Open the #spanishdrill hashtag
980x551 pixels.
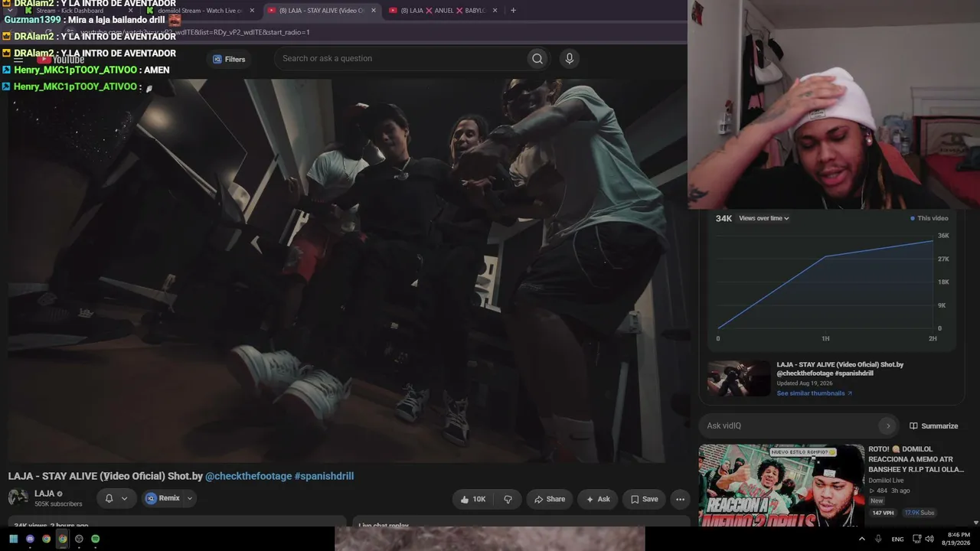click(324, 476)
